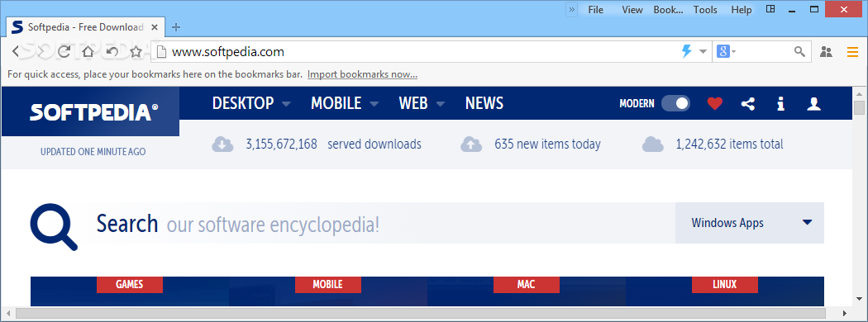Screen dimensions: 868x322
Task: Open the Google search engine selector
Action: click(727, 51)
